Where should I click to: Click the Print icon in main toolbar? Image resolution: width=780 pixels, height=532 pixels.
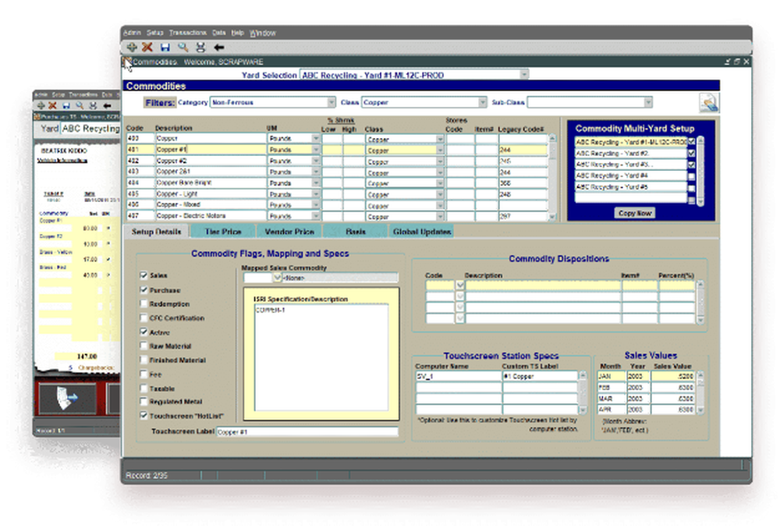[x=200, y=48]
